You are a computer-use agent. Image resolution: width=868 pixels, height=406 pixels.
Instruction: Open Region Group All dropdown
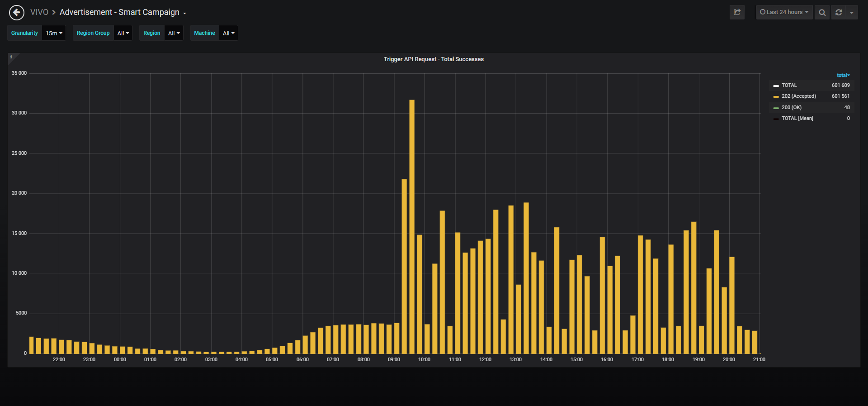(x=123, y=33)
